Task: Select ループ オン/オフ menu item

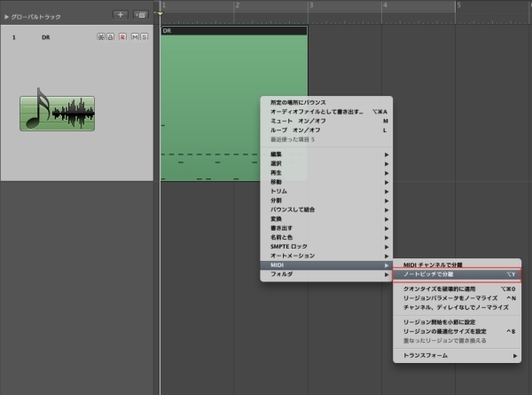Action: tap(326, 130)
